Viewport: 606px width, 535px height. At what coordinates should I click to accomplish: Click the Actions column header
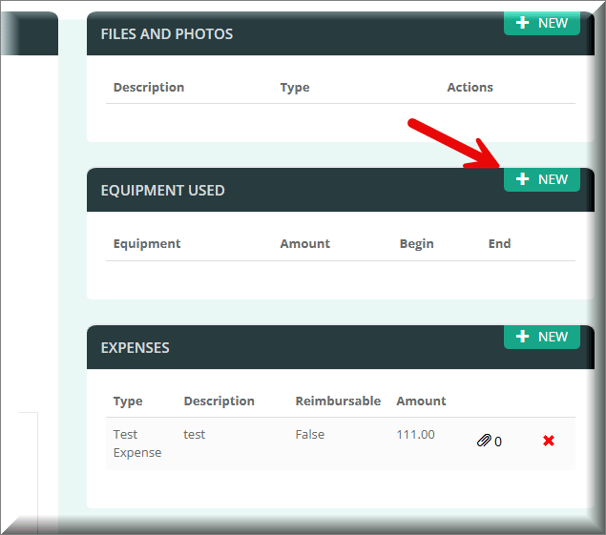[x=469, y=87]
